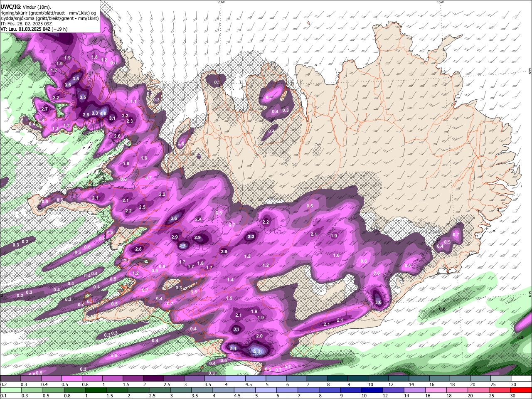Click the 4.6 precipitation value on the map
The image size is (532, 399).
coord(103,113)
